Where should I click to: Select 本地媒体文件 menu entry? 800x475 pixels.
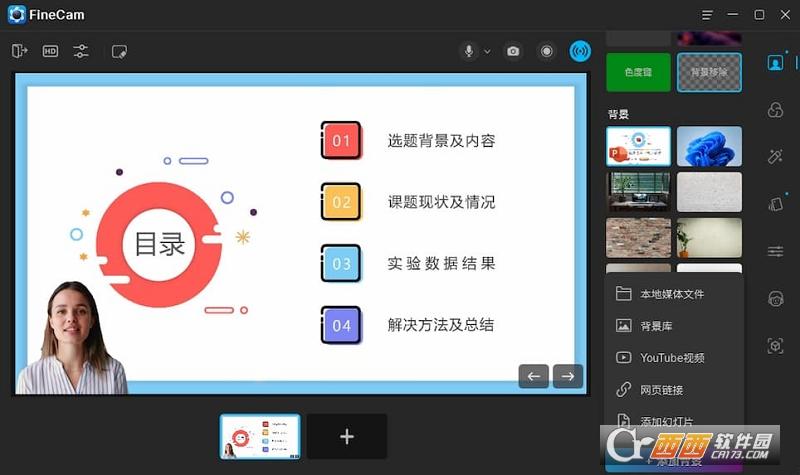(673, 294)
